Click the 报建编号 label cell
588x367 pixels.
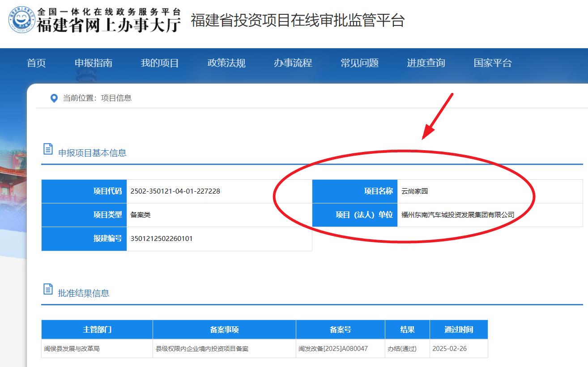(x=84, y=239)
